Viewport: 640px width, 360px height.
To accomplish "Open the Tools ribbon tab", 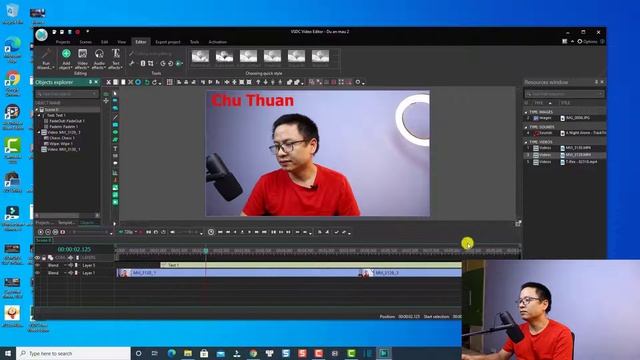I will 194,42.
